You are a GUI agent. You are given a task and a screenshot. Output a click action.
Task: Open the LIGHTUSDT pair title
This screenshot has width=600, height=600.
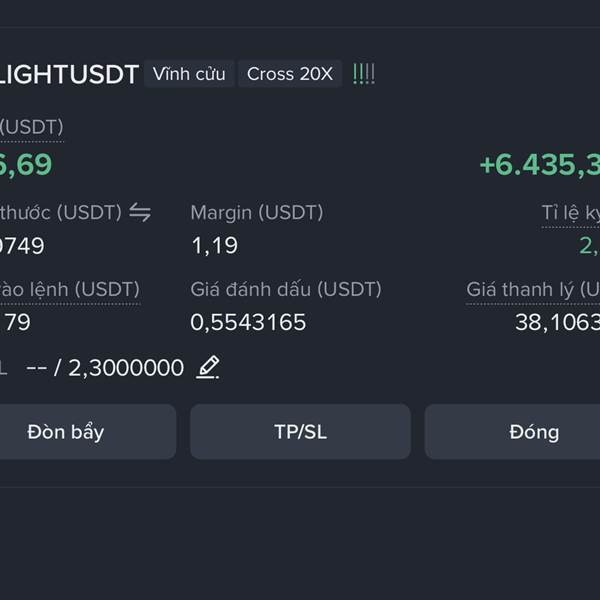[x=69, y=74]
